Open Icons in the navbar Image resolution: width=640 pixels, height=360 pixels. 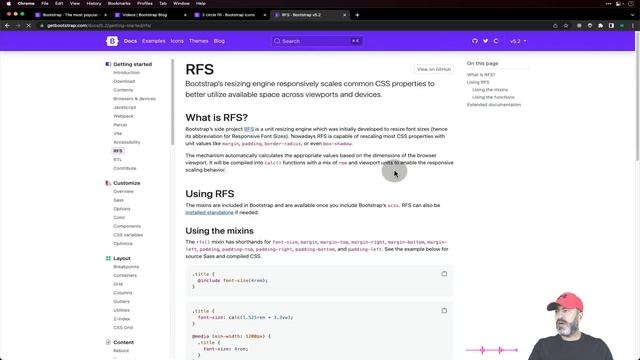click(177, 41)
